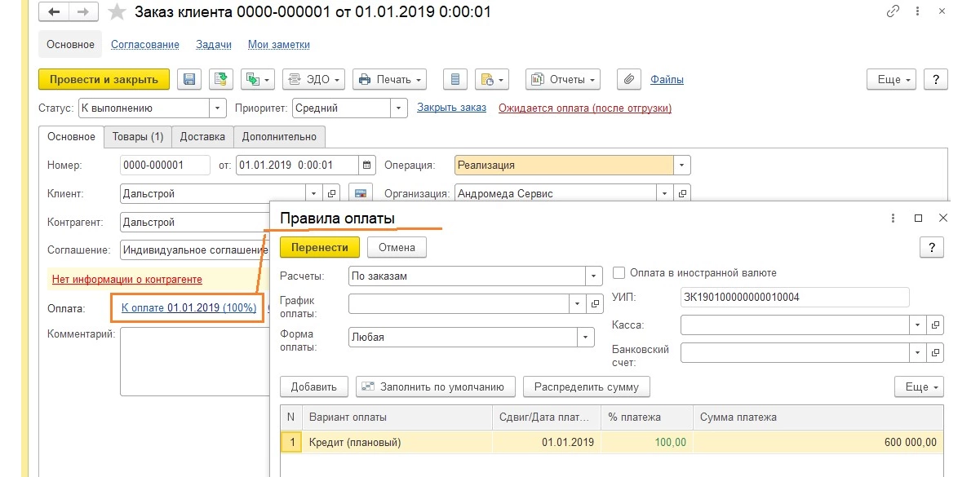
Task: Enable Оплата в иностранной валюте checkbox
Action: click(x=619, y=273)
